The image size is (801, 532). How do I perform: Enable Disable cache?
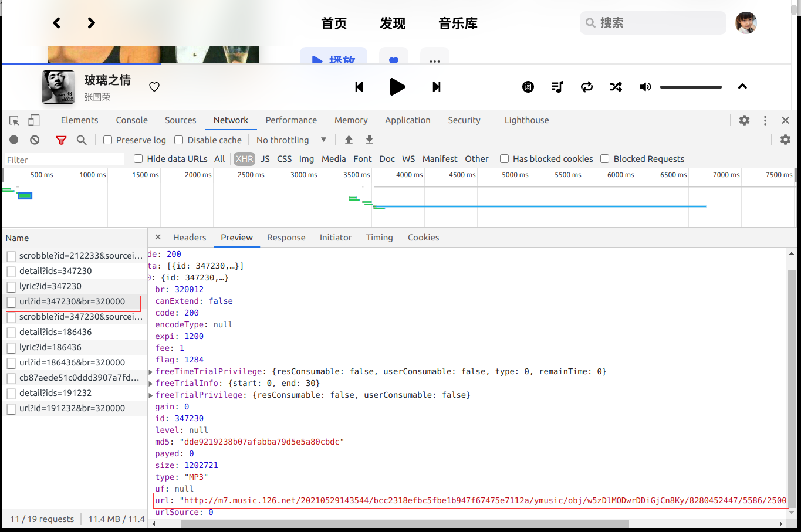click(178, 140)
